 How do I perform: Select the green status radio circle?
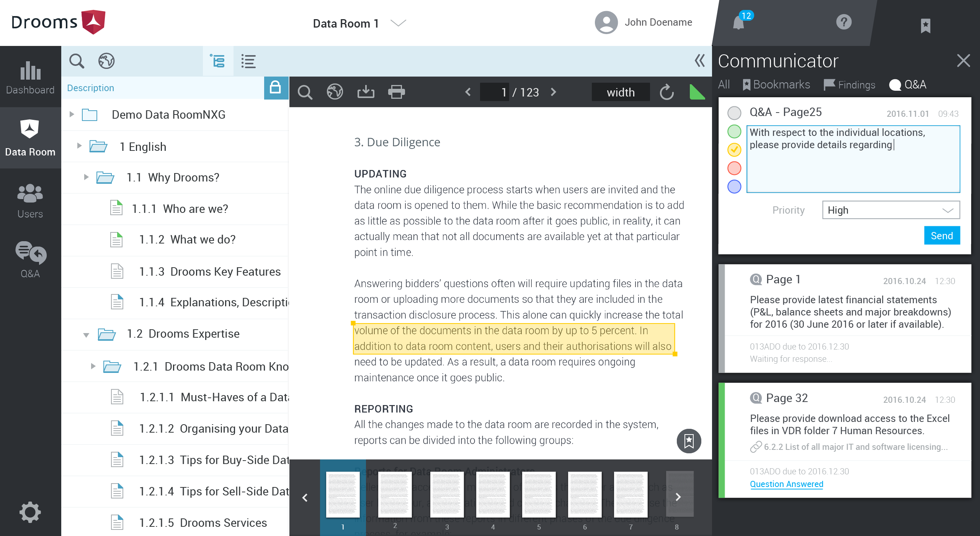[x=734, y=131]
